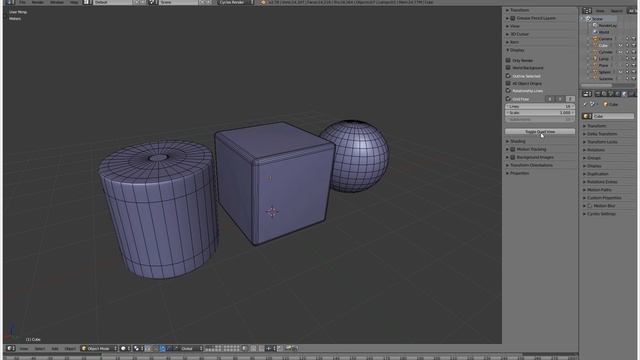Click the Toggle Quad View button

pos(540,131)
